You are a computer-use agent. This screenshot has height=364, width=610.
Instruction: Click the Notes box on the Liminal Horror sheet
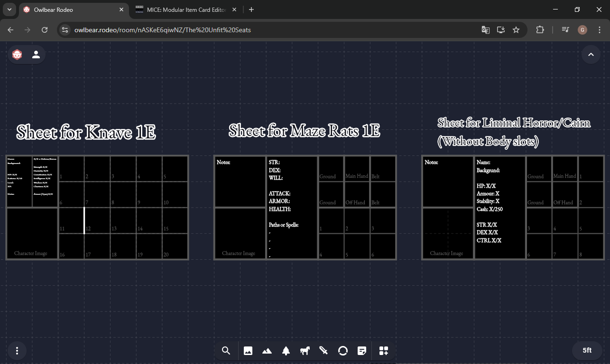pyautogui.click(x=447, y=182)
